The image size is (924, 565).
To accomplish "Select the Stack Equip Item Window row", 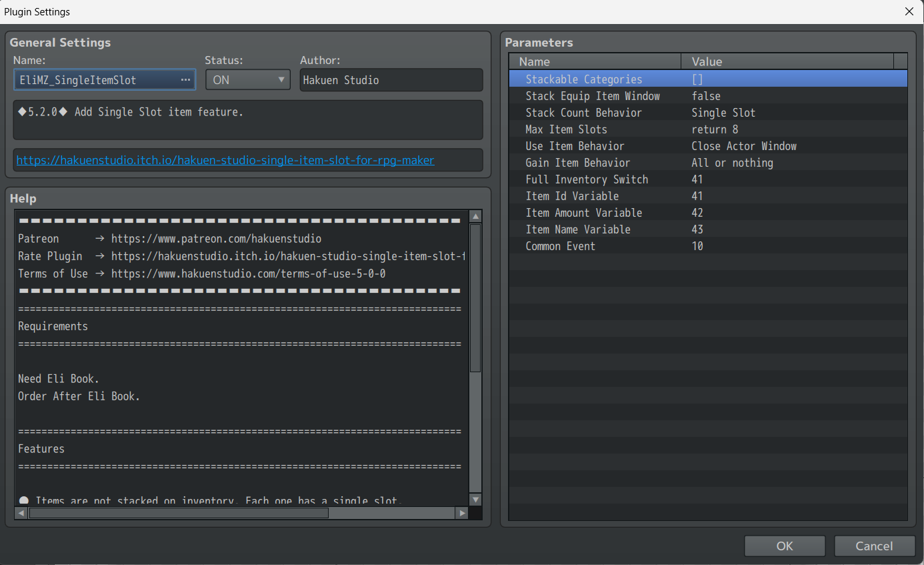I will pyautogui.click(x=592, y=96).
